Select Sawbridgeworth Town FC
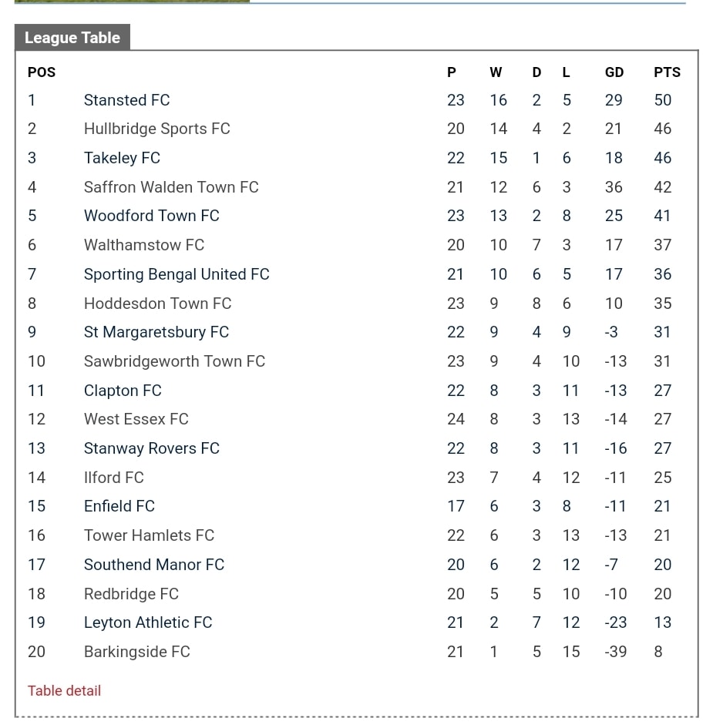Viewport: 713px width, 728px height. (x=175, y=361)
